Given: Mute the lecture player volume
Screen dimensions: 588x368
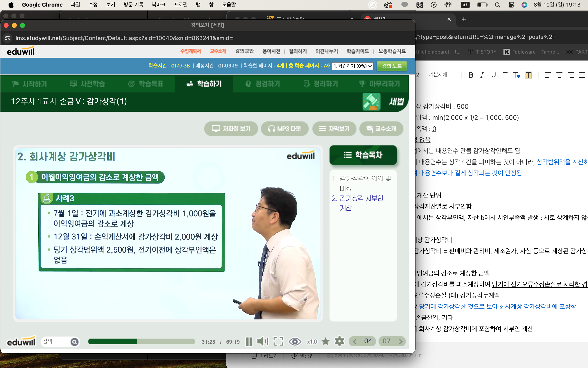Looking at the screenshot, I should click(x=263, y=341).
